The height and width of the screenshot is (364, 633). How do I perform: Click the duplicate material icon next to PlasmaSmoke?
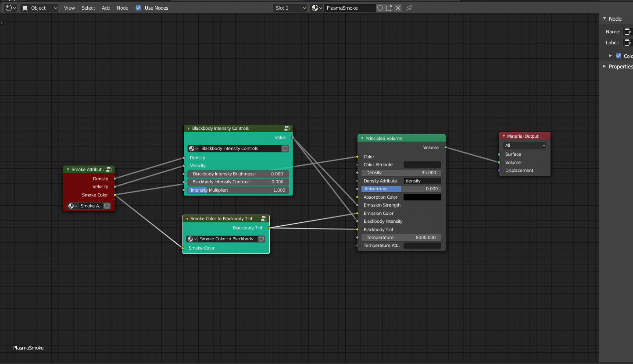tap(389, 7)
